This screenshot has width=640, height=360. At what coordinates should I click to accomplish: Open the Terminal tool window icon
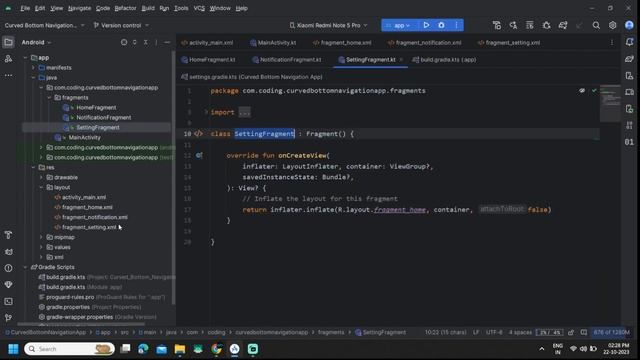(8, 301)
